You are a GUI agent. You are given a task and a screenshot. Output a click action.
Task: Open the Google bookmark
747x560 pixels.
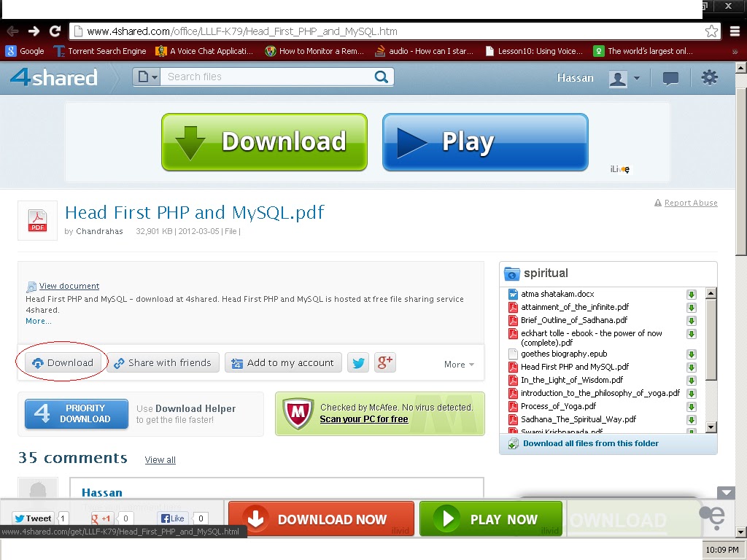[25, 51]
